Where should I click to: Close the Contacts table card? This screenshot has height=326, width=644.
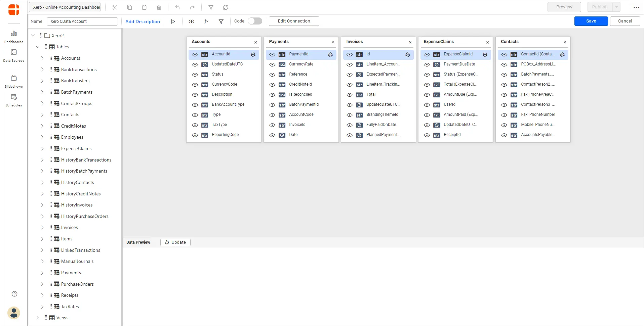(x=565, y=42)
